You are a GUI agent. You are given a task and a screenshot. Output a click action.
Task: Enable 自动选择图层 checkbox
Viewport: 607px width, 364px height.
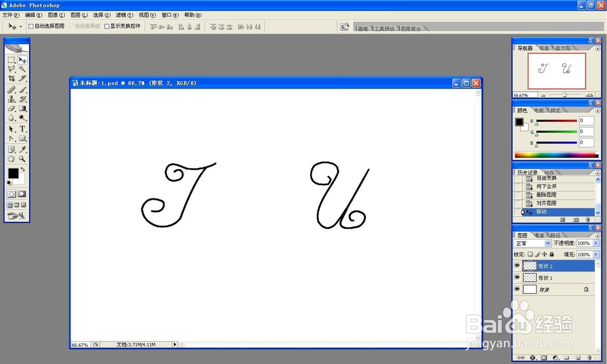tap(31, 26)
